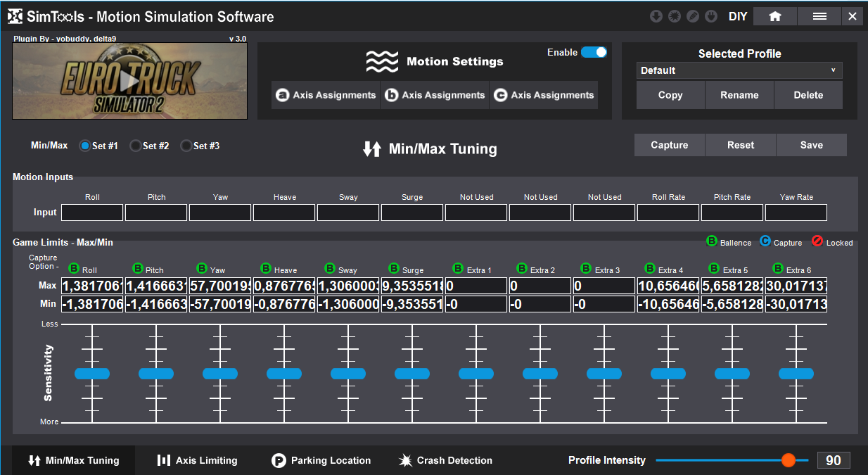Image resolution: width=868 pixels, height=475 pixels.
Task: Expand the Selected Profile Default dropdown
Action: pyautogui.click(x=739, y=70)
